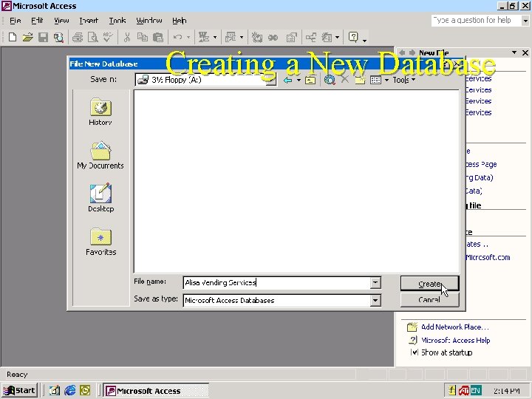Click the New database toolbar icon
The width and height of the screenshot is (532, 399).
13,37
